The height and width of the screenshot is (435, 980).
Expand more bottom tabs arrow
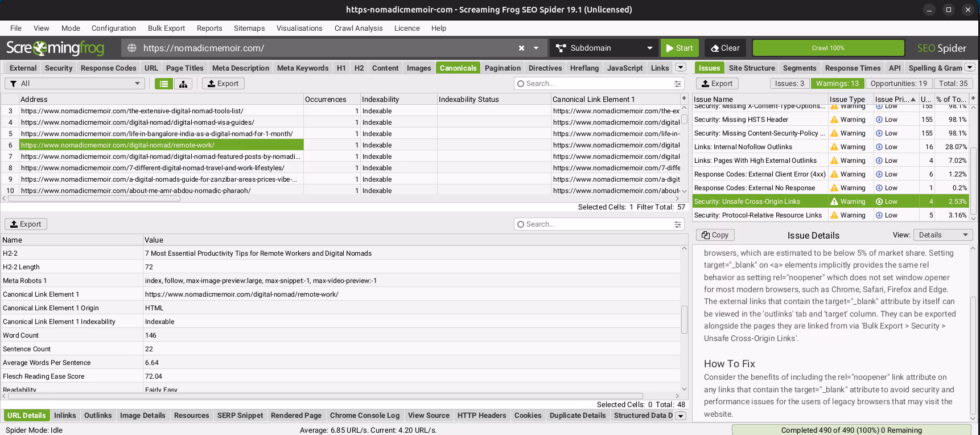coord(680,416)
